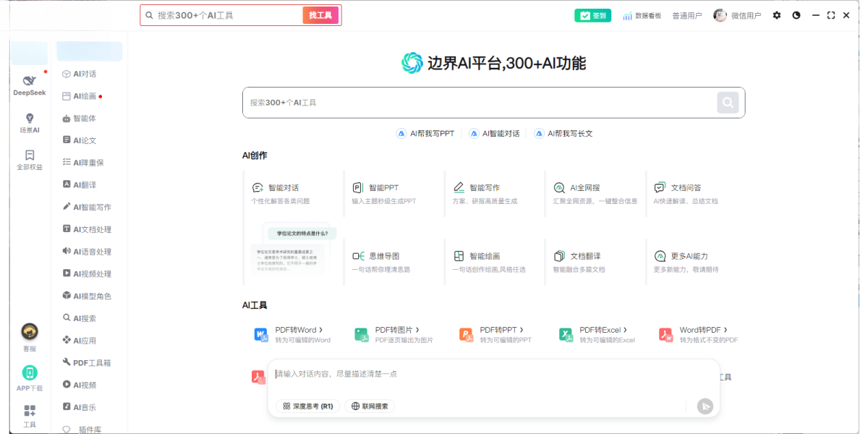The width and height of the screenshot is (868, 434).
Task: Click 普通用户 label
Action: tap(686, 15)
